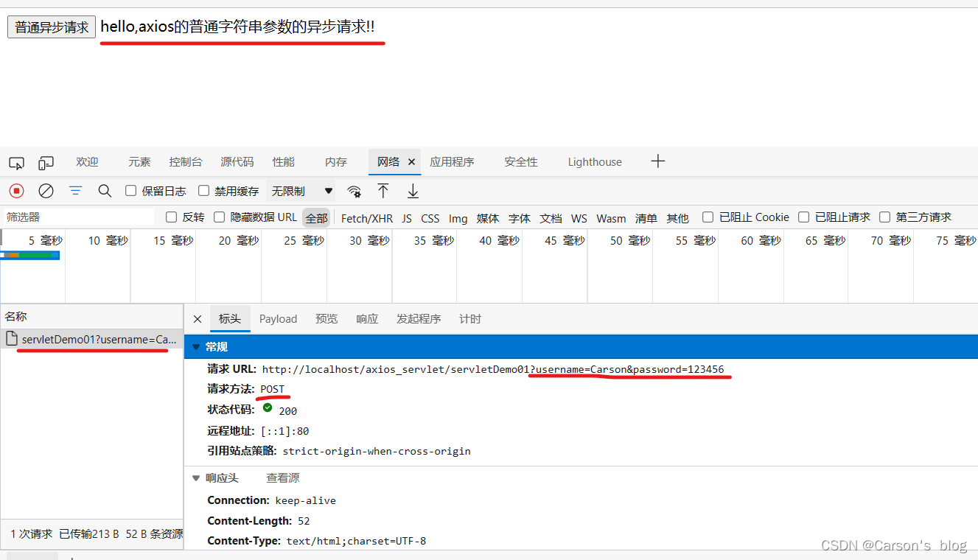
Task: Open network conditions wifi icon
Action: tap(354, 192)
